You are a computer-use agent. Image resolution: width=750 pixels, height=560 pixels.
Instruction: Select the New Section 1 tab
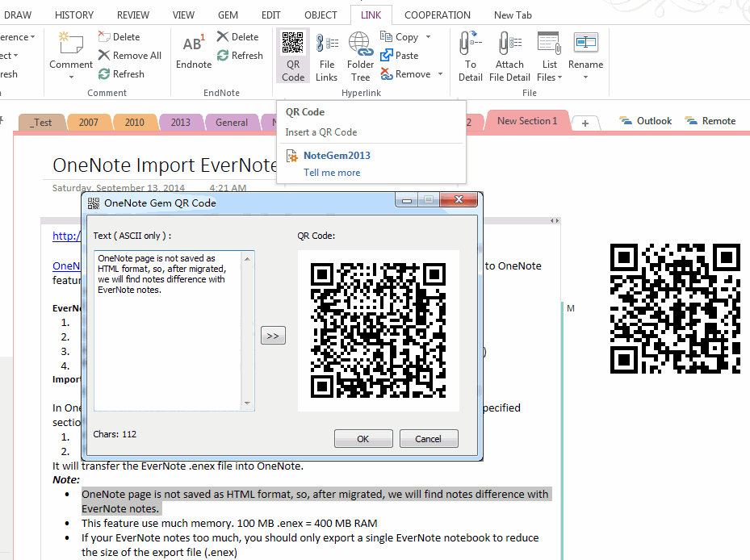click(x=527, y=121)
